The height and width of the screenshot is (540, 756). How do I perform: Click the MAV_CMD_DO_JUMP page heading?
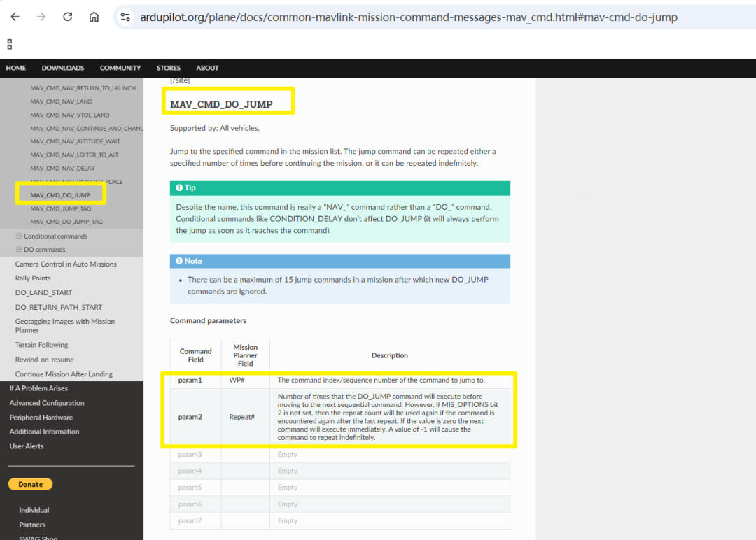[221, 104]
